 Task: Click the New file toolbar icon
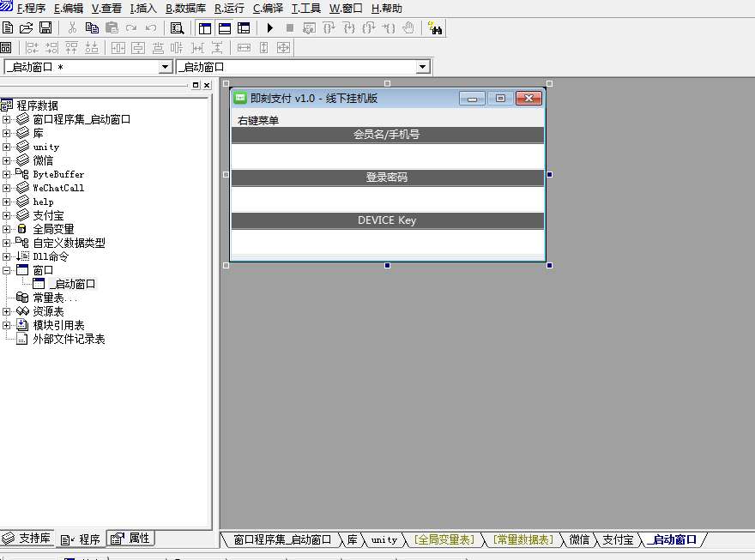tap(8, 28)
